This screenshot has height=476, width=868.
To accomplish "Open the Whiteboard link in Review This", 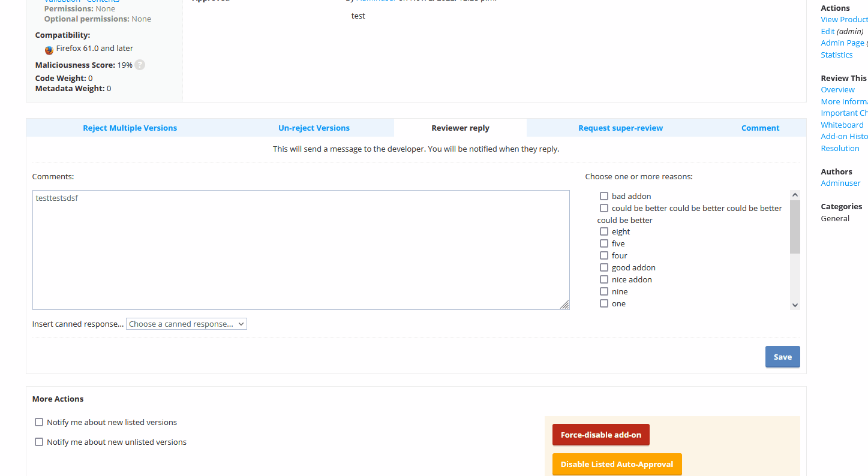I will click(x=842, y=125).
